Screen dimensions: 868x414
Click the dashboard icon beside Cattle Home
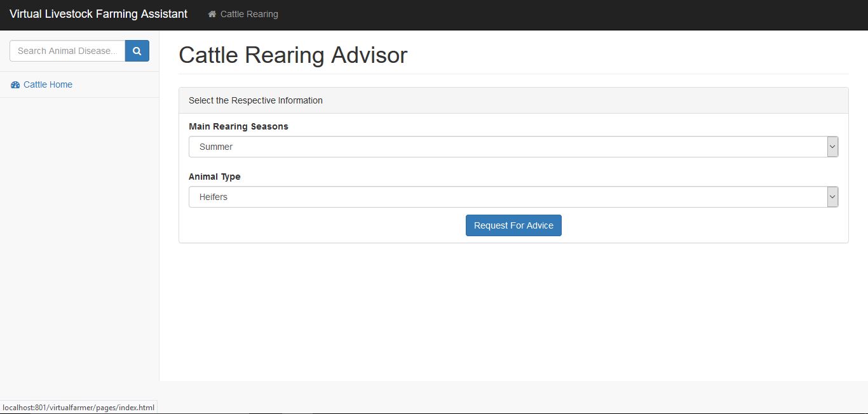click(15, 85)
